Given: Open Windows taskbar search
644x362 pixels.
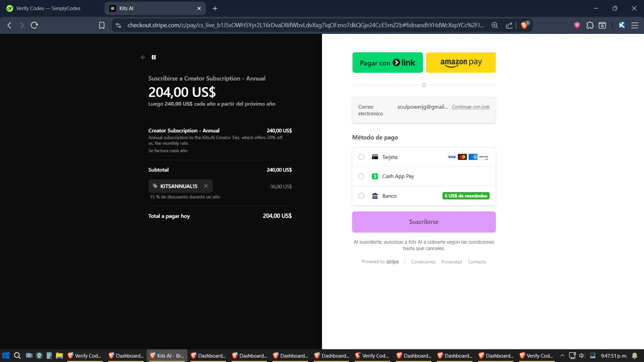Looking at the screenshot, I should click(17, 356).
